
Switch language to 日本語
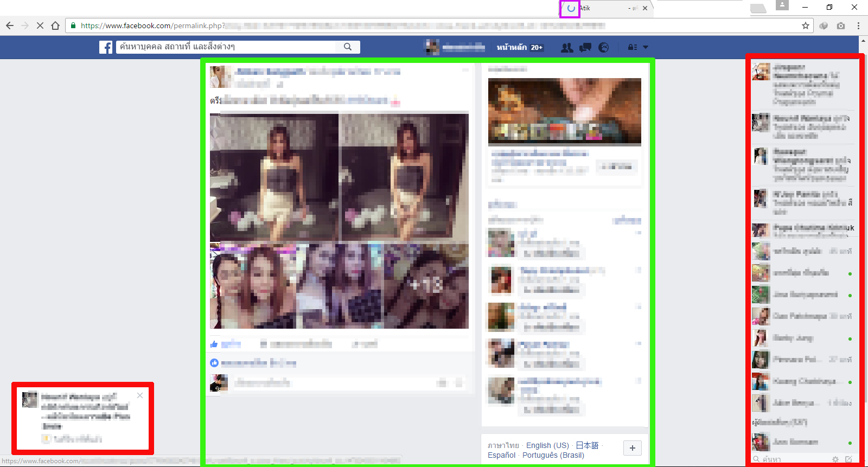tap(587, 445)
